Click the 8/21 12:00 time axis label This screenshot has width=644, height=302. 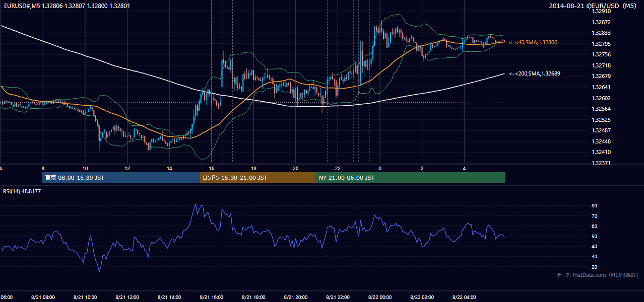[x=127, y=297]
